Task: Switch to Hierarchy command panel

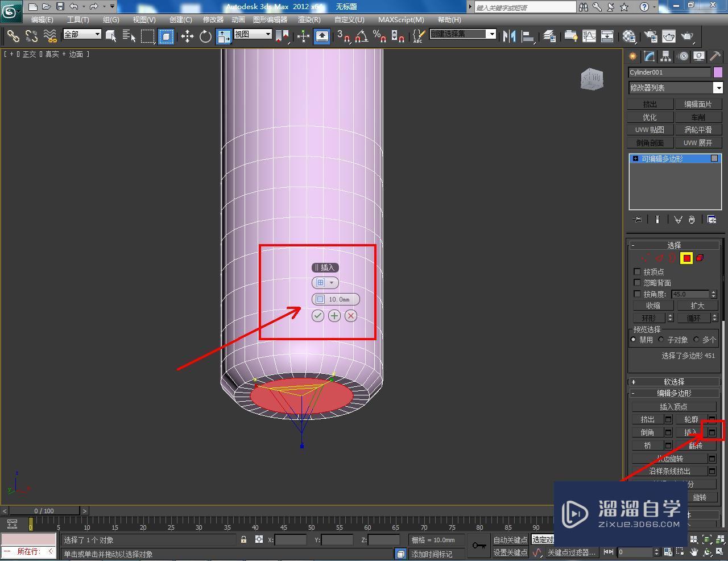Action: pos(665,56)
